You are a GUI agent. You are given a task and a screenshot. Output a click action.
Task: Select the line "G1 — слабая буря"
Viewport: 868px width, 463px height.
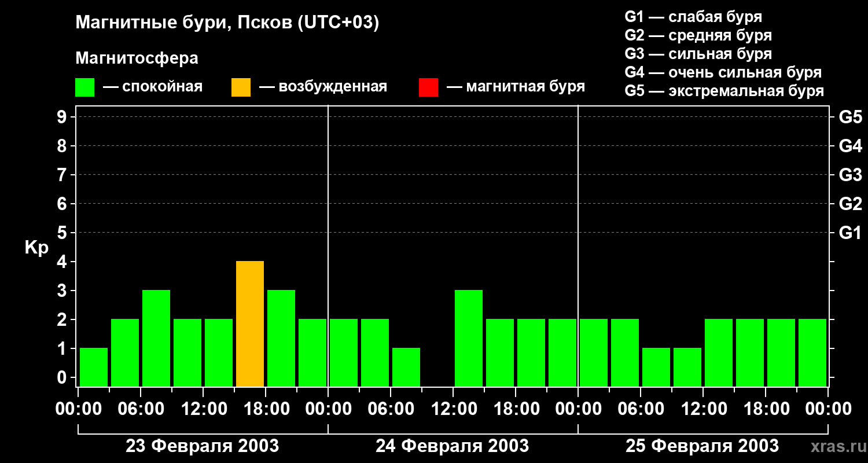[693, 17]
